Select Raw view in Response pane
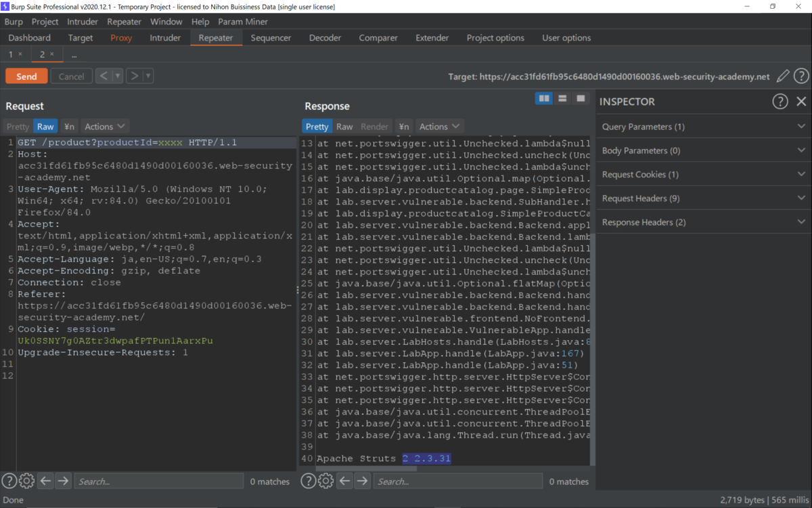The image size is (812, 508). (x=344, y=127)
